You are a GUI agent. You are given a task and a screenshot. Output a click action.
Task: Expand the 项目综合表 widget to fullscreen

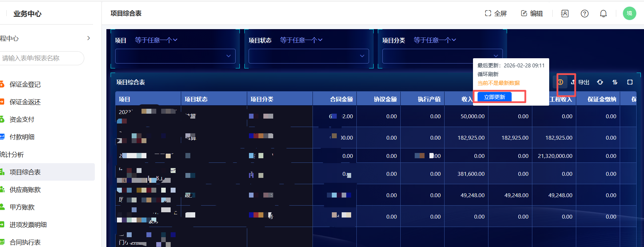[x=630, y=82]
